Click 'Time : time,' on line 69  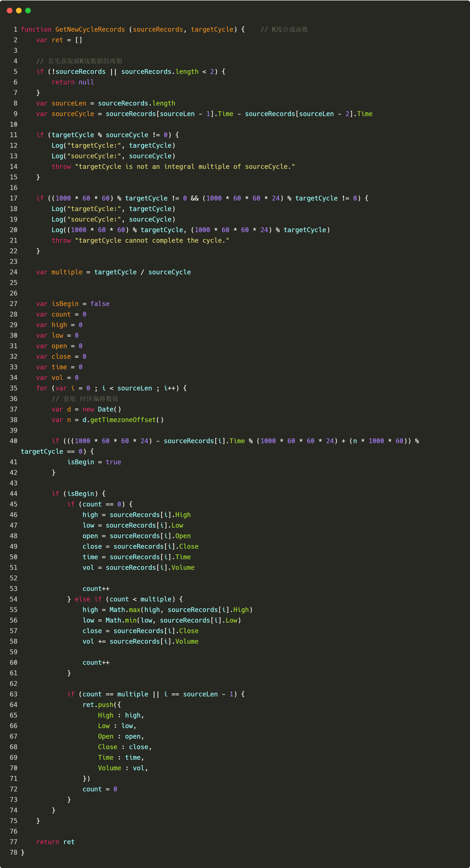(x=121, y=758)
